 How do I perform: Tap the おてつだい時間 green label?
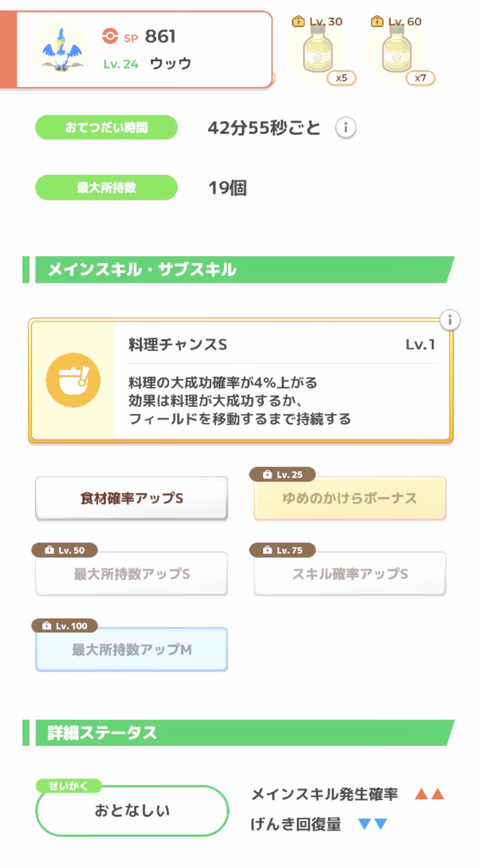(106, 128)
